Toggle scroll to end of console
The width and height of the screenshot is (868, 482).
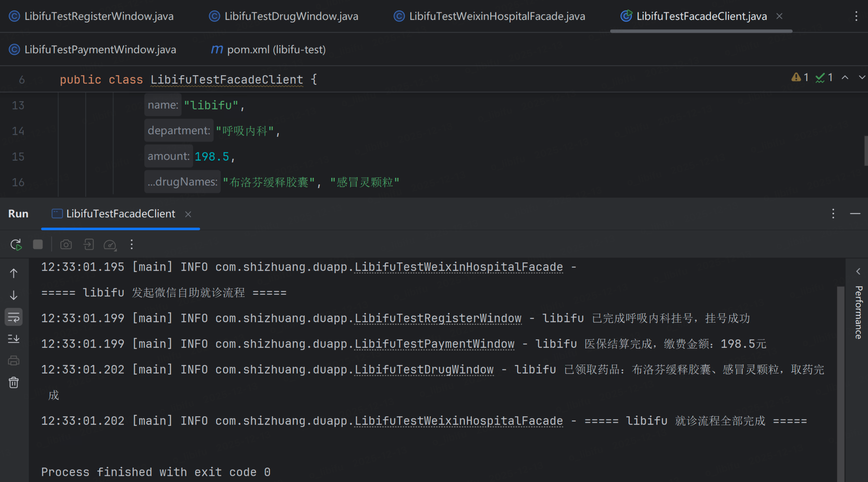click(13, 339)
